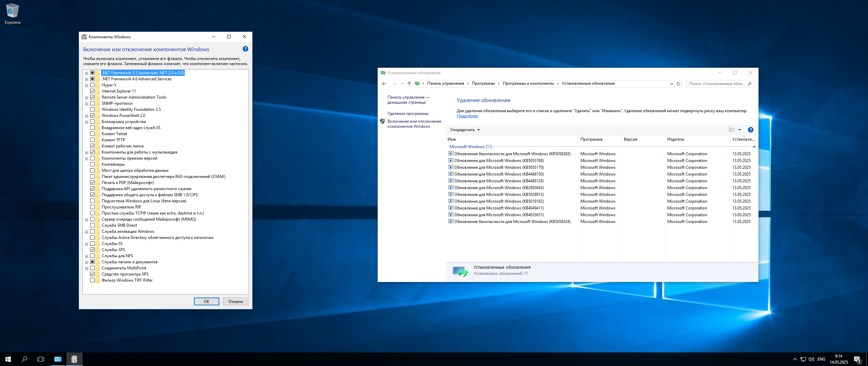Expand the Remote Server Administration Tools node
The height and width of the screenshot is (366, 868).
86,98
